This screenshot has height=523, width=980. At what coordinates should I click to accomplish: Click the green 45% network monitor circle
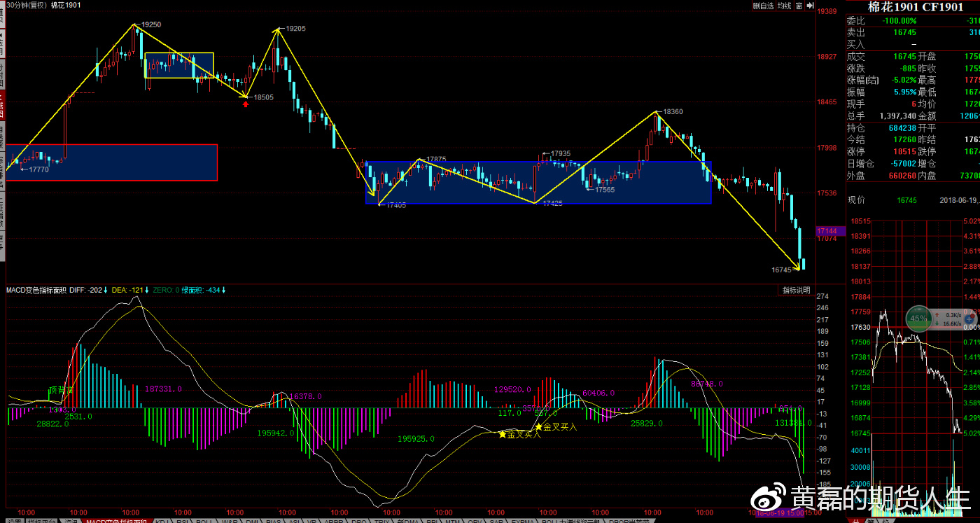point(919,319)
